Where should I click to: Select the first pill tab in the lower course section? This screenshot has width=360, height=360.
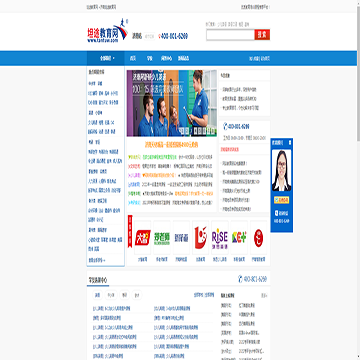pyautogui.click(x=97, y=295)
